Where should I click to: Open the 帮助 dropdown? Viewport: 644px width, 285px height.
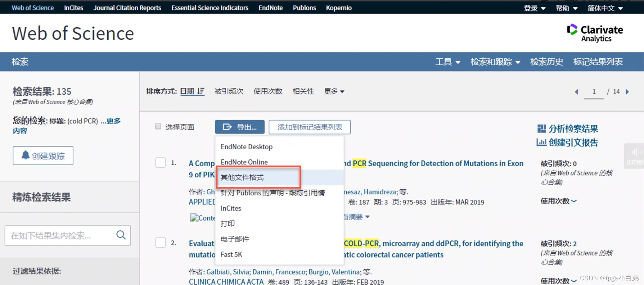(x=567, y=8)
